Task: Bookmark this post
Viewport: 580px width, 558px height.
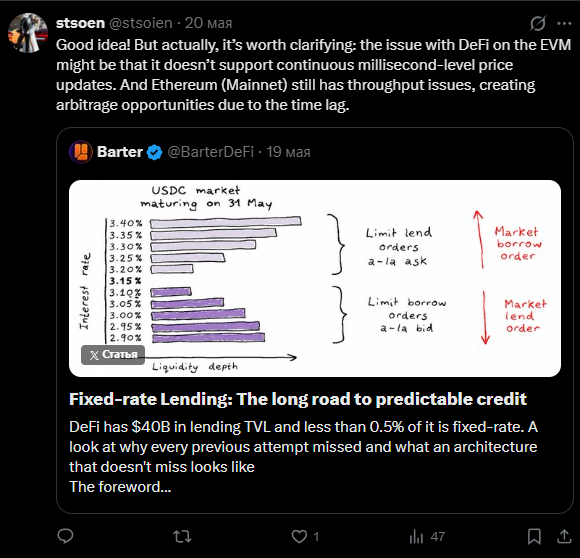Action: [534, 537]
